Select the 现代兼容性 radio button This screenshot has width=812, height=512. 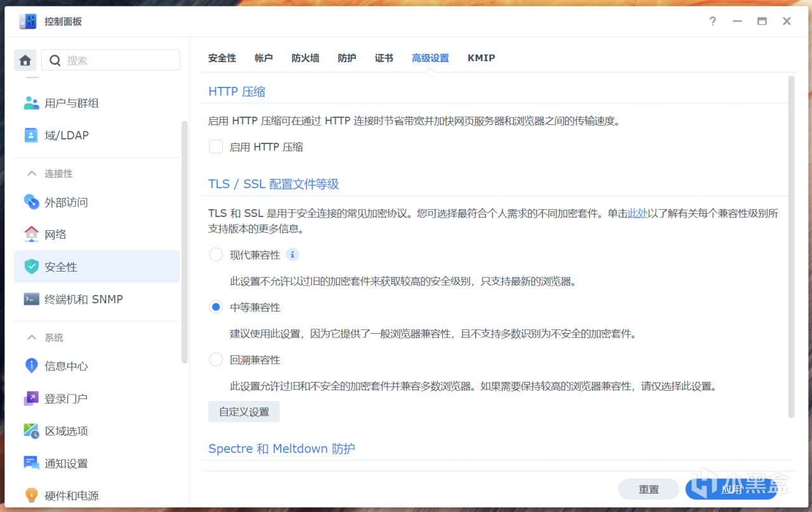pyautogui.click(x=216, y=255)
